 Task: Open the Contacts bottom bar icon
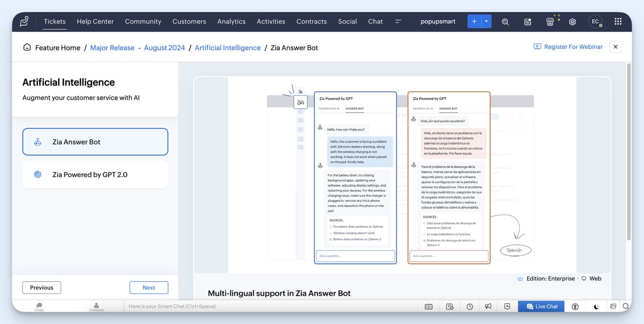(x=96, y=306)
